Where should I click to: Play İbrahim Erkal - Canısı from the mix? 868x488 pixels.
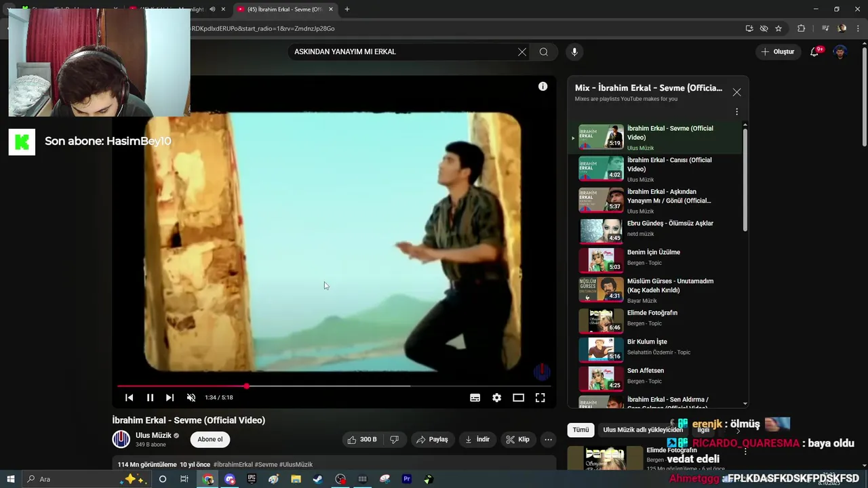(x=656, y=169)
